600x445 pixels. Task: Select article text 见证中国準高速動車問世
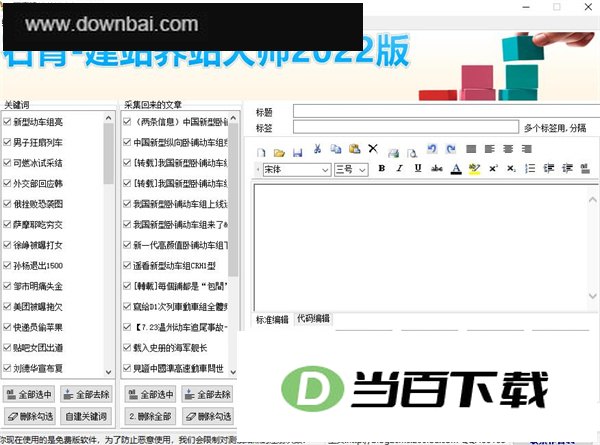click(178, 368)
